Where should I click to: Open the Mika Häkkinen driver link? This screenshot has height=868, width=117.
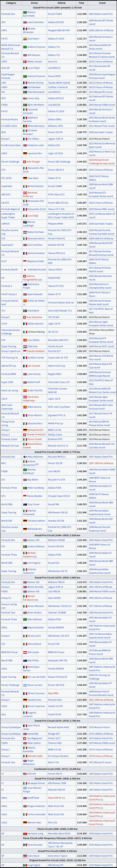35,457
